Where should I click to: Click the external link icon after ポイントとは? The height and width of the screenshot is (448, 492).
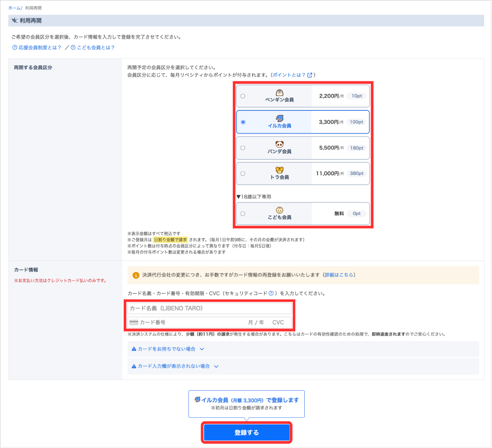click(x=310, y=75)
